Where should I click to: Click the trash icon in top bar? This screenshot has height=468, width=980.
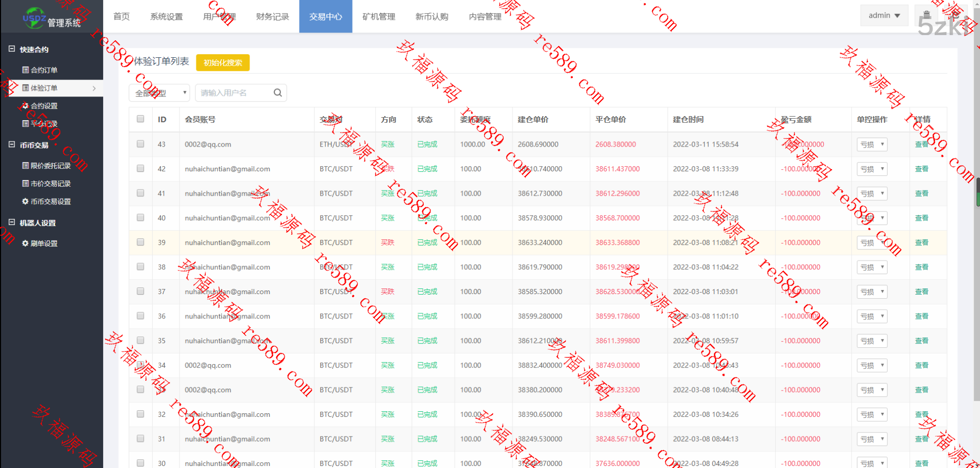point(926,15)
